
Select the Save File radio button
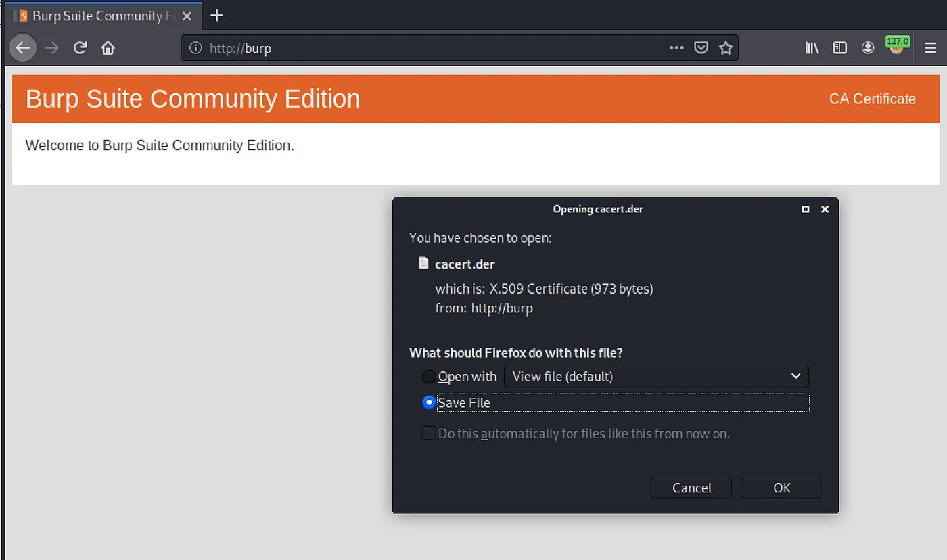point(428,402)
